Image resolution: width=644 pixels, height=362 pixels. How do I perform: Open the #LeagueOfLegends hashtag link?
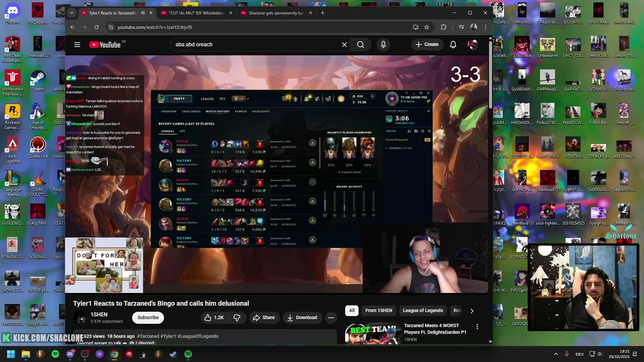pos(198,336)
